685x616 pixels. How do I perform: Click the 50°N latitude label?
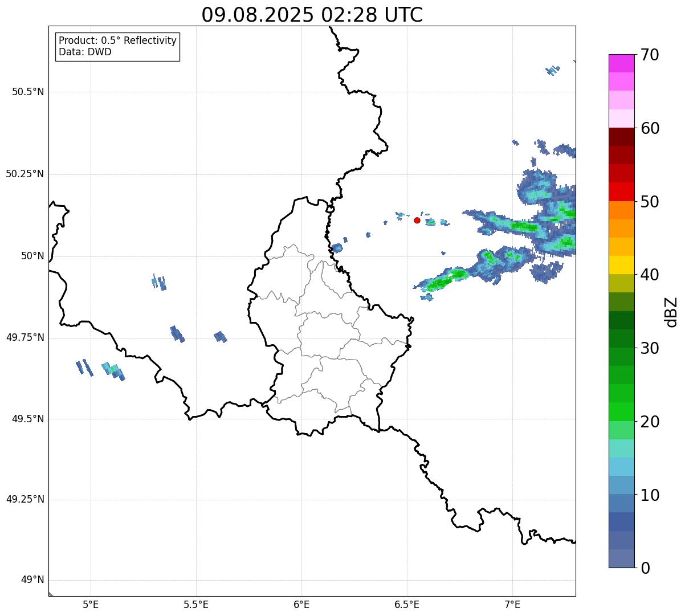pyautogui.click(x=32, y=256)
